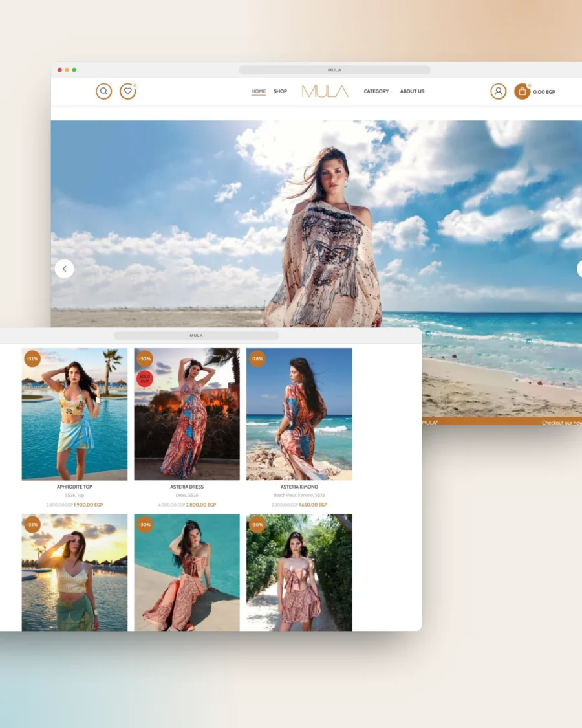Click the 2.800,00 EGP price
582x728 pixels.
tap(201, 505)
